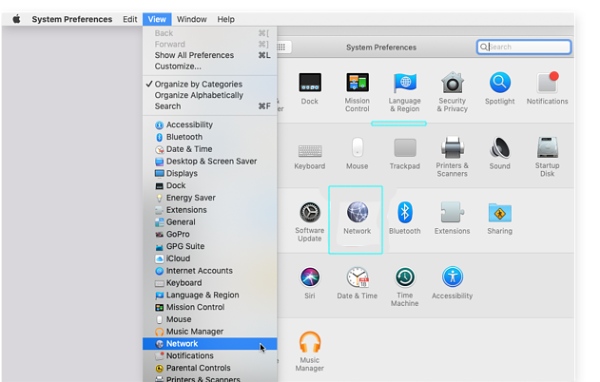The width and height of the screenshot is (600, 382).
Task: Click the Show All grid button
Action: coord(281,47)
